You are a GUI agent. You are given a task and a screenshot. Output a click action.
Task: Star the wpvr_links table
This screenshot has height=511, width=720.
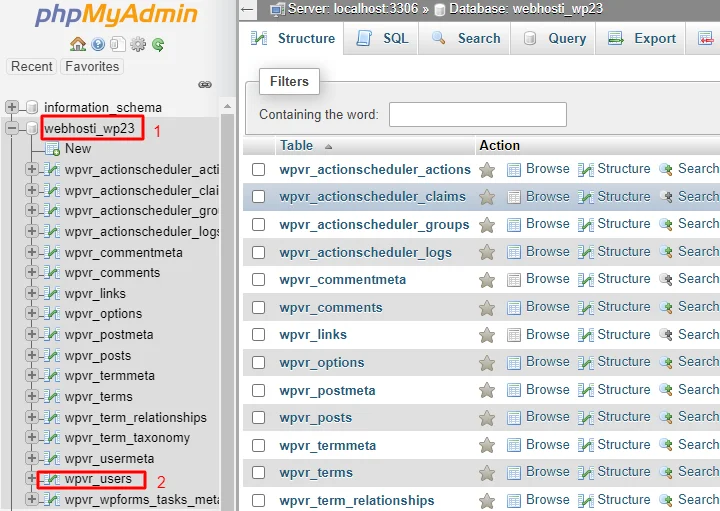[487, 335]
